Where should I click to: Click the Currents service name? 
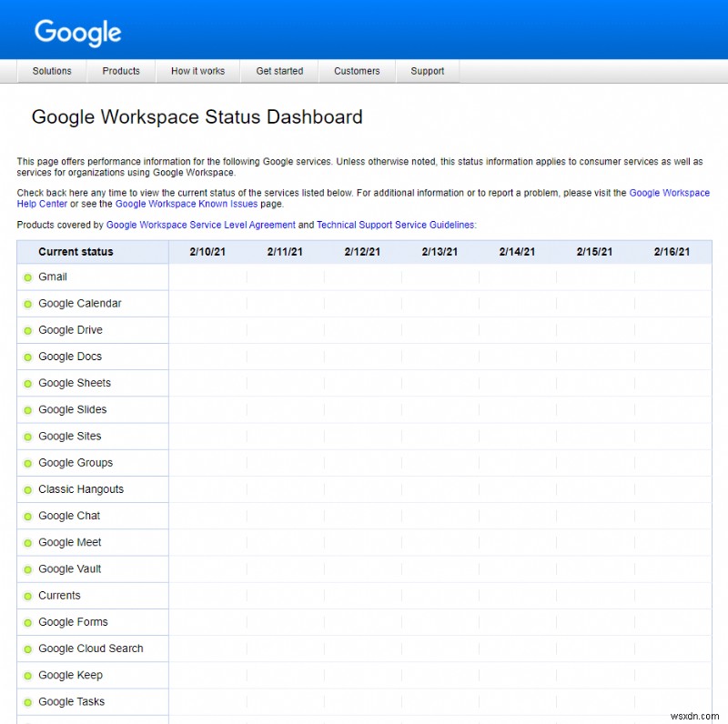[59, 595]
